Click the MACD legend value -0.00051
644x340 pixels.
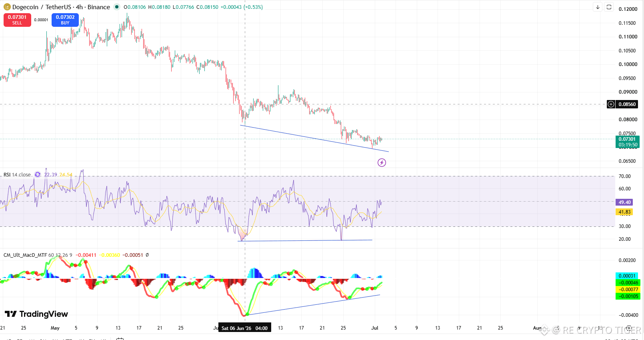pyautogui.click(x=133, y=255)
